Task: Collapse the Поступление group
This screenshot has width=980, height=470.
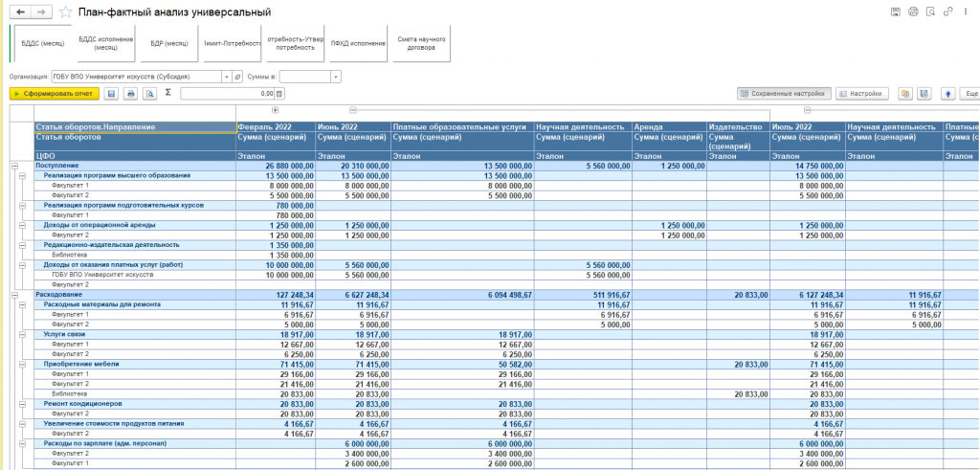Action: (13, 166)
